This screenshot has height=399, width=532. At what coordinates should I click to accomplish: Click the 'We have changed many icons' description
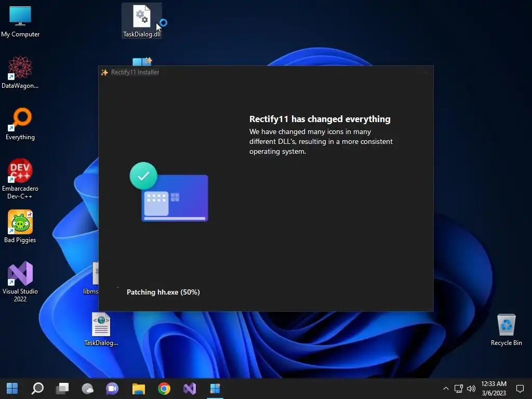321,141
